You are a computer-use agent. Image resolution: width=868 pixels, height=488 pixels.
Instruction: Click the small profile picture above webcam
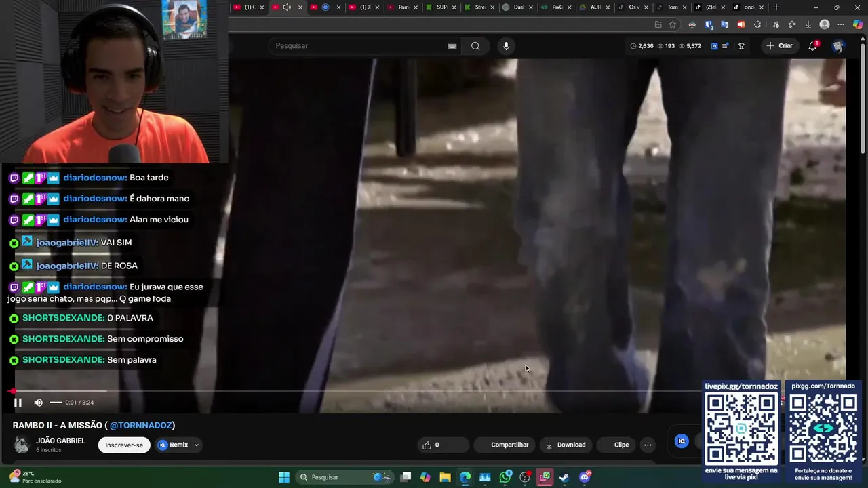[184, 20]
